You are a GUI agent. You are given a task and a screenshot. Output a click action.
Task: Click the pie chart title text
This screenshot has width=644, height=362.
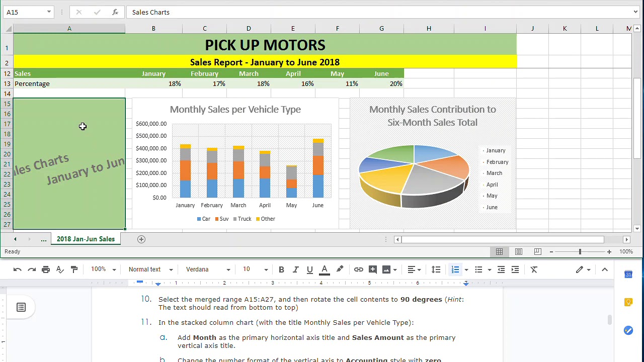pyautogui.click(x=433, y=116)
